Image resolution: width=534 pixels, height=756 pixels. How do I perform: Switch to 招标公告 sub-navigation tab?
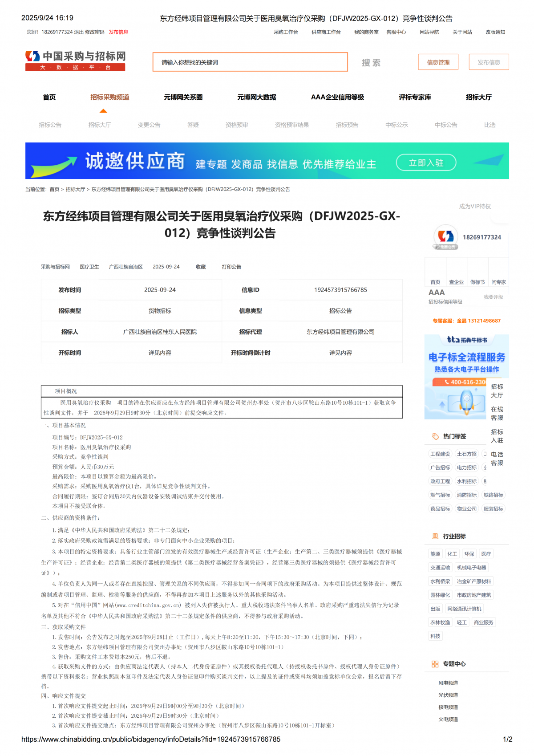point(50,125)
